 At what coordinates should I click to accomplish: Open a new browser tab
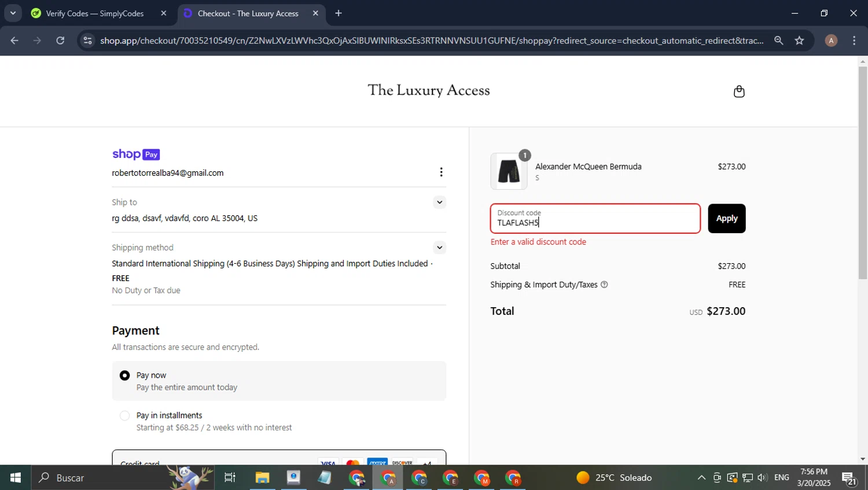pos(339,13)
